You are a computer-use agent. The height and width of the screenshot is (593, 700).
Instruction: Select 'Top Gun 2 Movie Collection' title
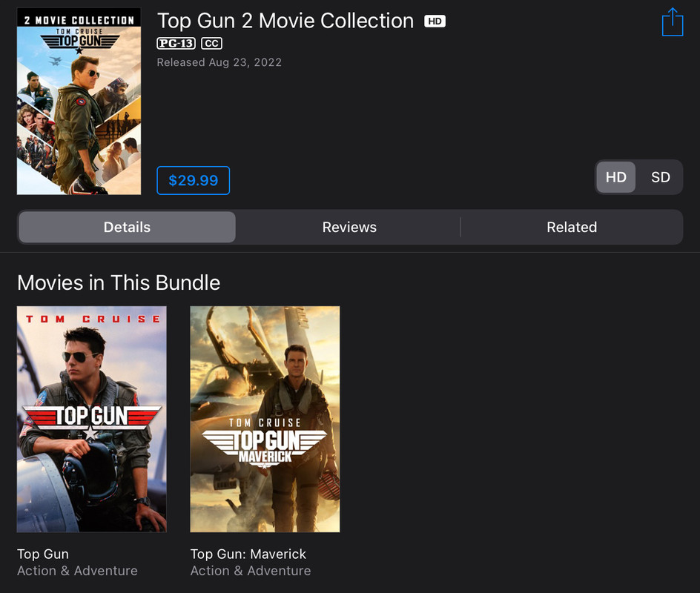pyautogui.click(x=285, y=21)
